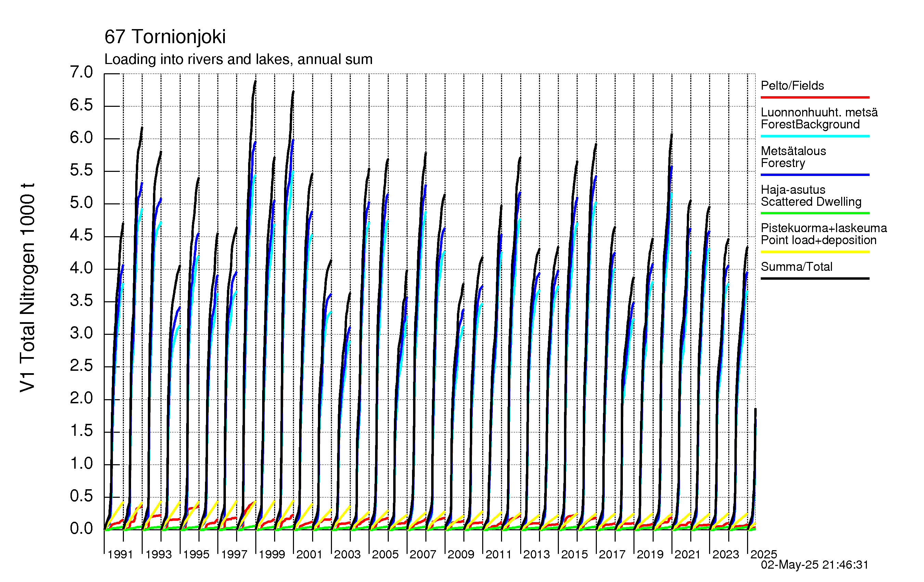The height and width of the screenshot is (582, 924).
Task: Click y-axis value 1.5
Action: click(x=81, y=431)
